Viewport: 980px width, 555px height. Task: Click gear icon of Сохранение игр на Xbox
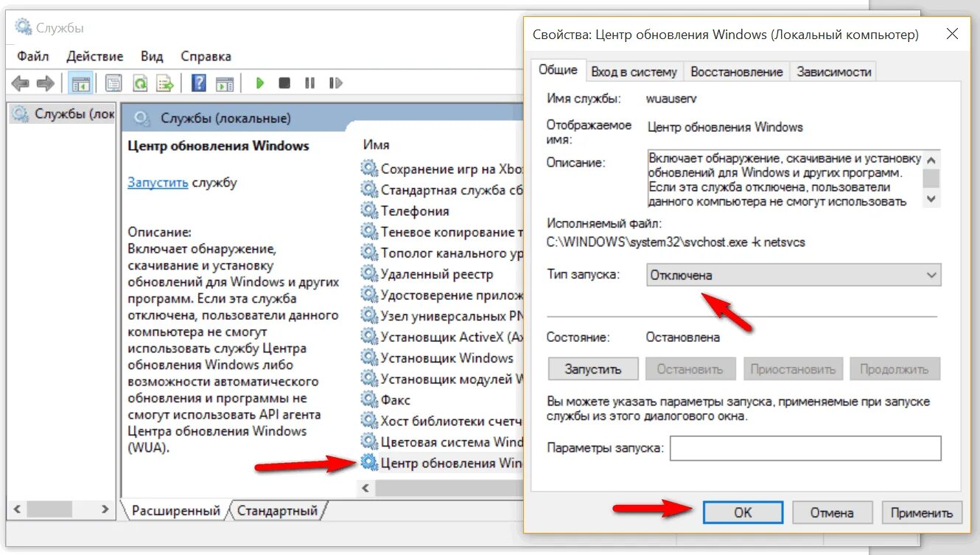point(368,169)
